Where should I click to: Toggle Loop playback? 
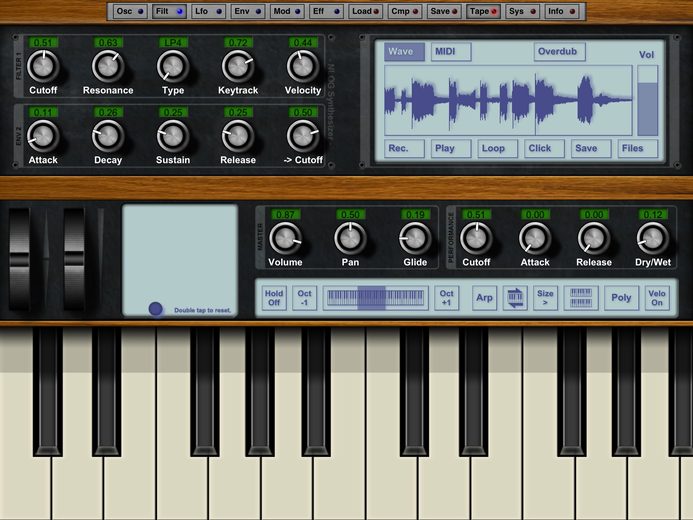pyautogui.click(x=497, y=148)
